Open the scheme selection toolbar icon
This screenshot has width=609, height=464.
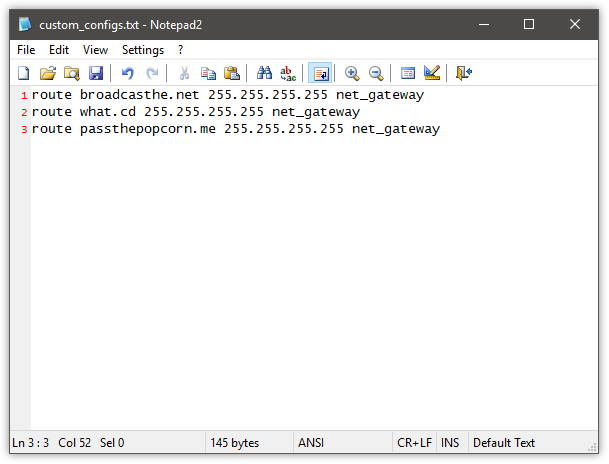[x=408, y=73]
